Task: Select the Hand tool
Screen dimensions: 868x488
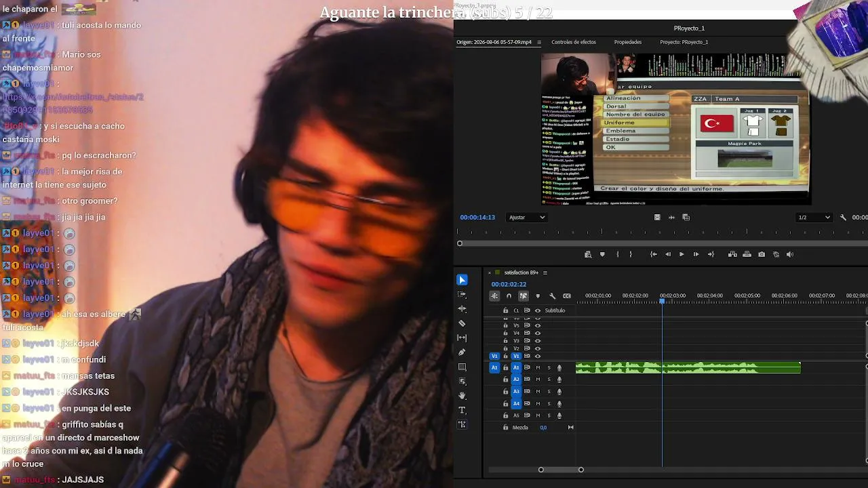Action: coord(462,396)
